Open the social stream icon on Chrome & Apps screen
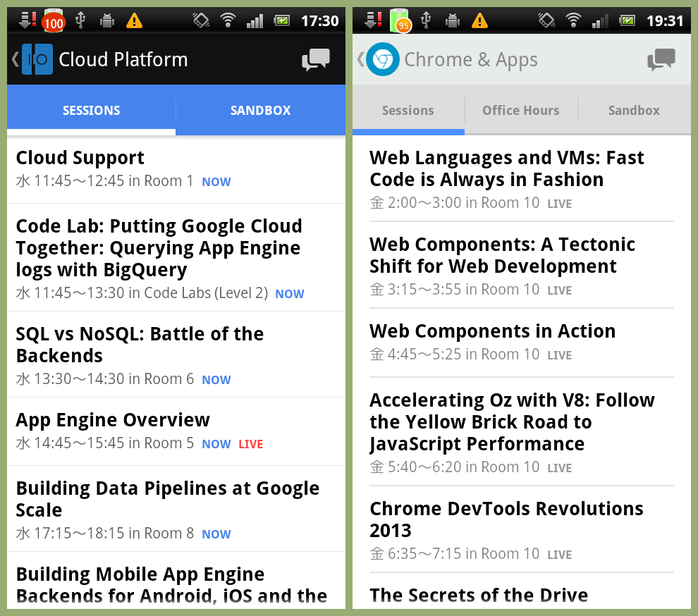 (661, 60)
